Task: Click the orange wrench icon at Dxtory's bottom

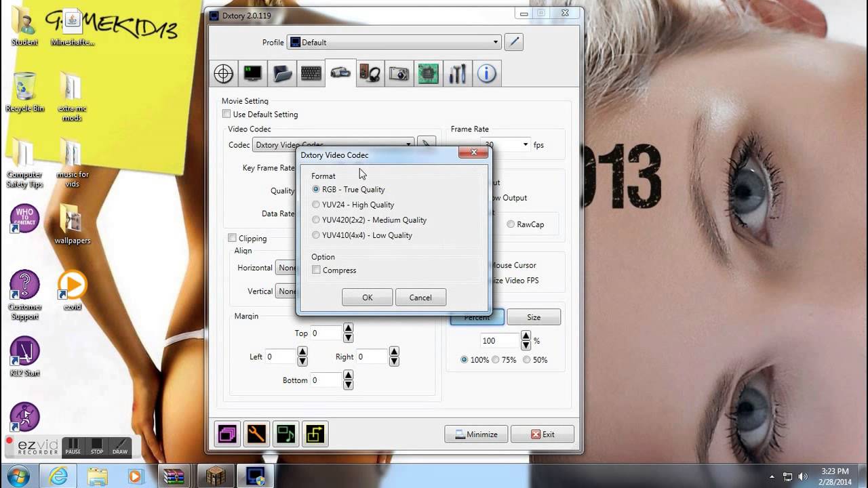Action: pyautogui.click(x=256, y=434)
